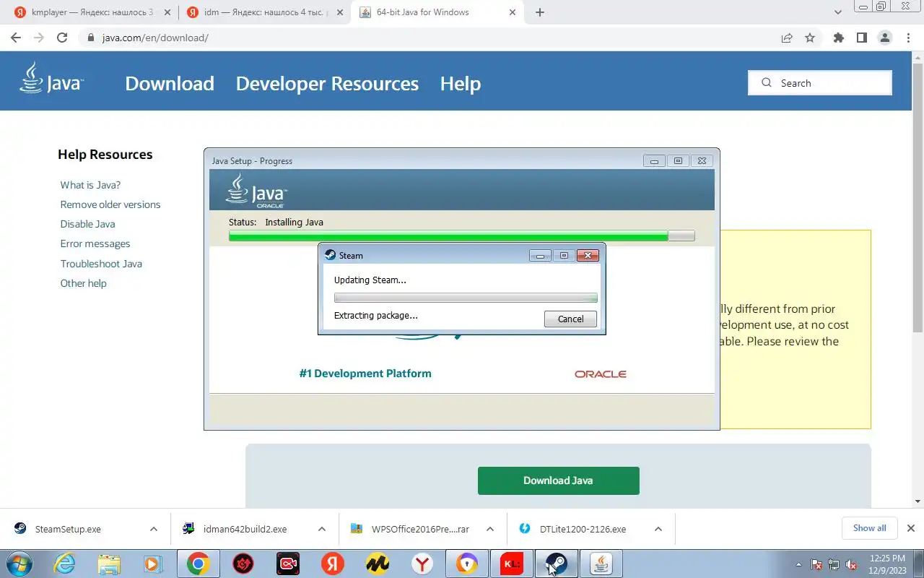Show hidden system tray icons arrow

[x=798, y=564]
